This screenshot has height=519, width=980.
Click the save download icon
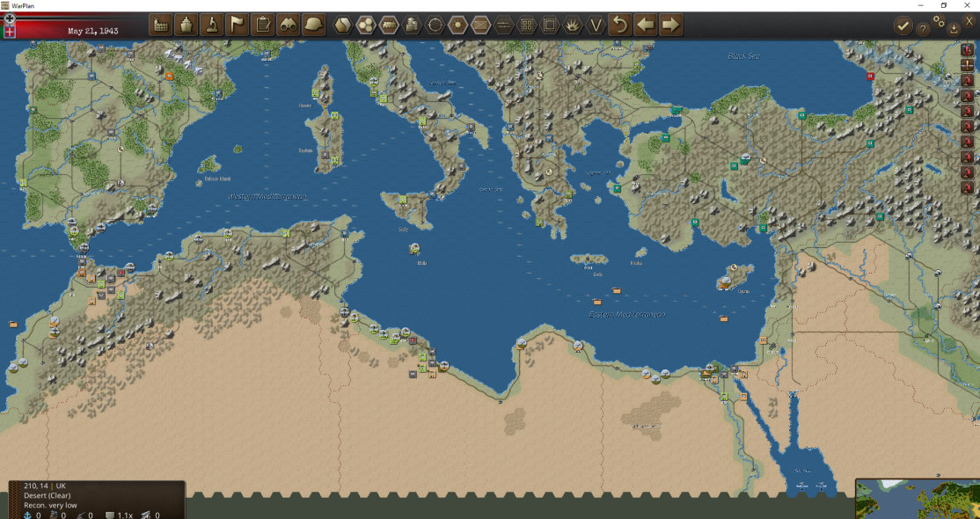click(954, 29)
